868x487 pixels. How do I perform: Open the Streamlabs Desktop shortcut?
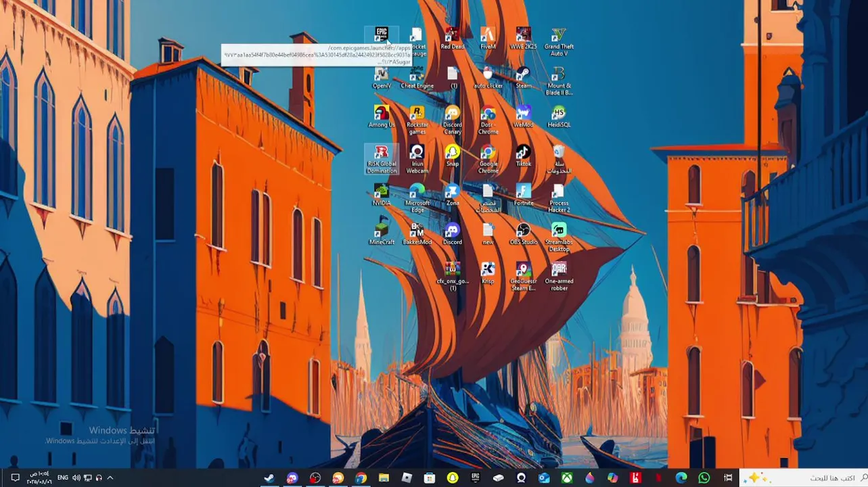[x=559, y=237]
